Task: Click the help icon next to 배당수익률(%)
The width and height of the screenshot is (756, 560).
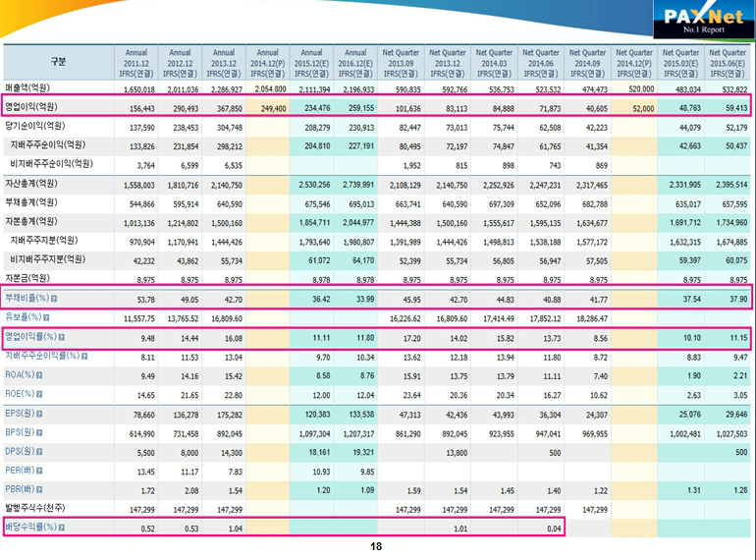Action: tap(61, 529)
